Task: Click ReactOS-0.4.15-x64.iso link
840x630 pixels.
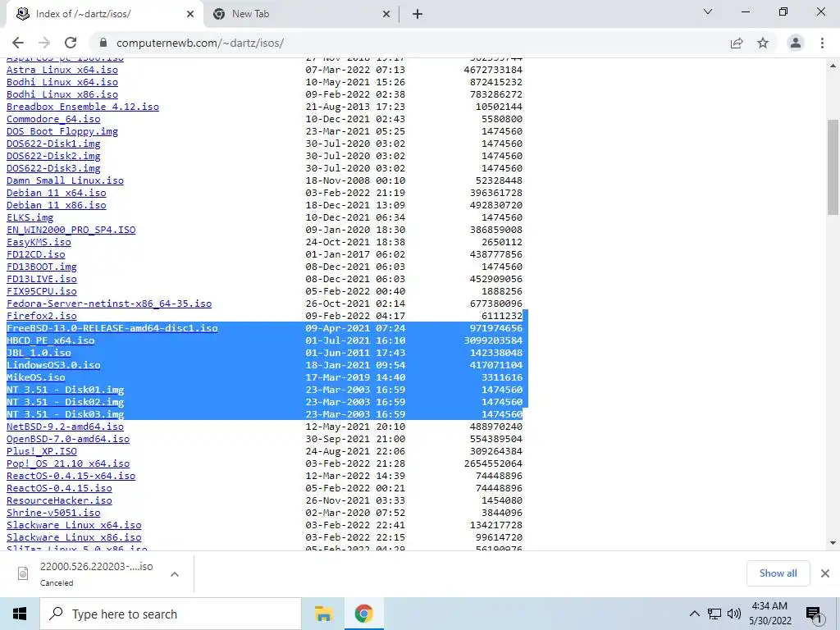Action: [71, 477]
